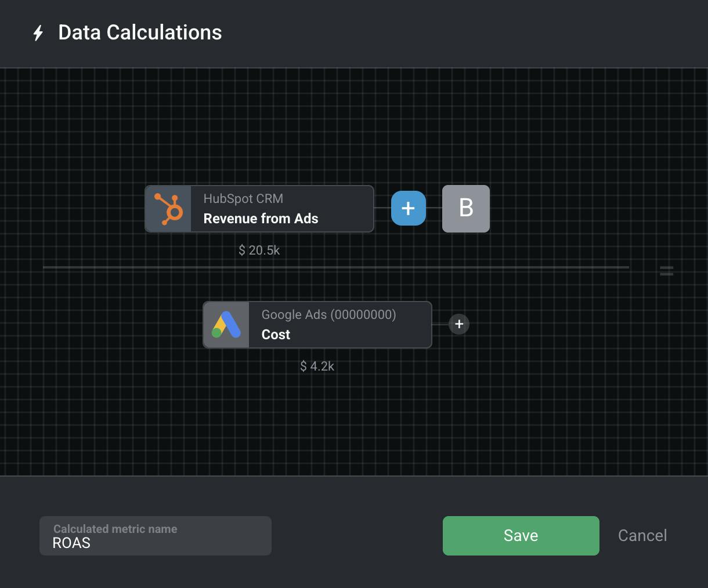This screenshot has height=588, width=708.
Task: Cancel the data calculation
Action: (642, 536)
